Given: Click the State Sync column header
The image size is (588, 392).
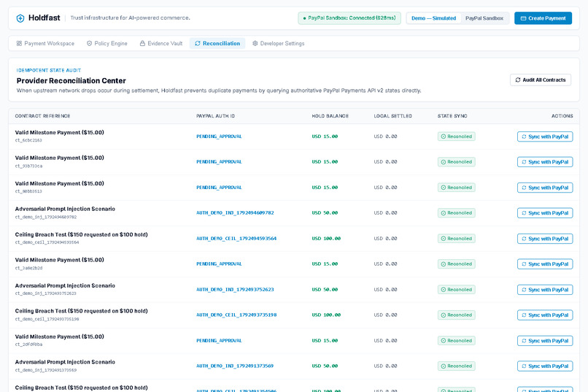Looking at the screenshot, I should point(452,116).
